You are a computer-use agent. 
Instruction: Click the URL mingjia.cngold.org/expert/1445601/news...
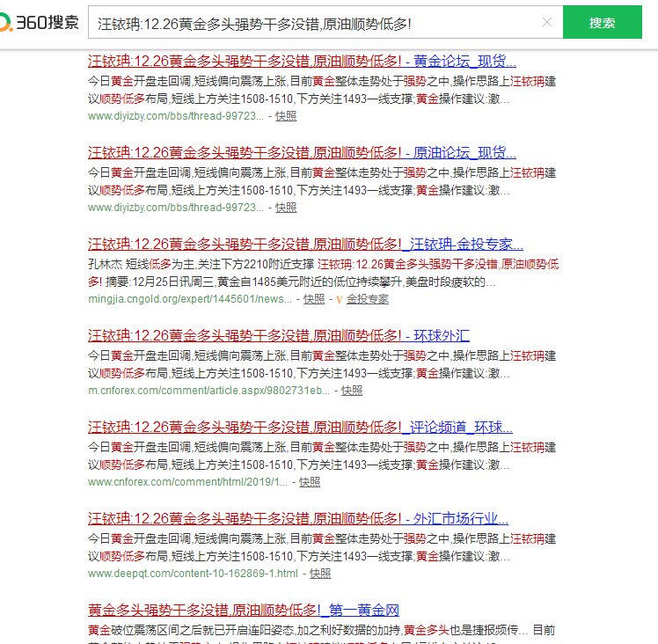[190, 299]
